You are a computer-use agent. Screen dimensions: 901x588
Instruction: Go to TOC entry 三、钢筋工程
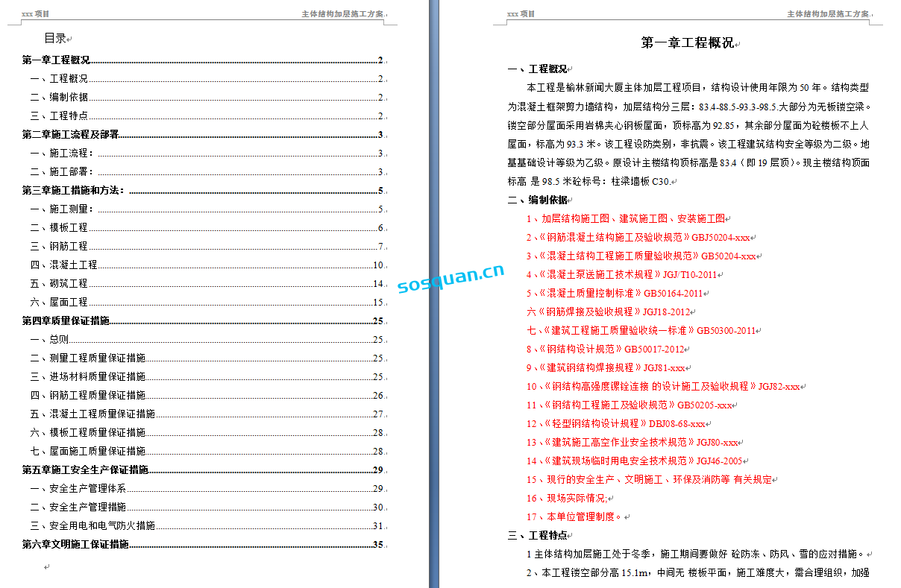pos(59,247)
